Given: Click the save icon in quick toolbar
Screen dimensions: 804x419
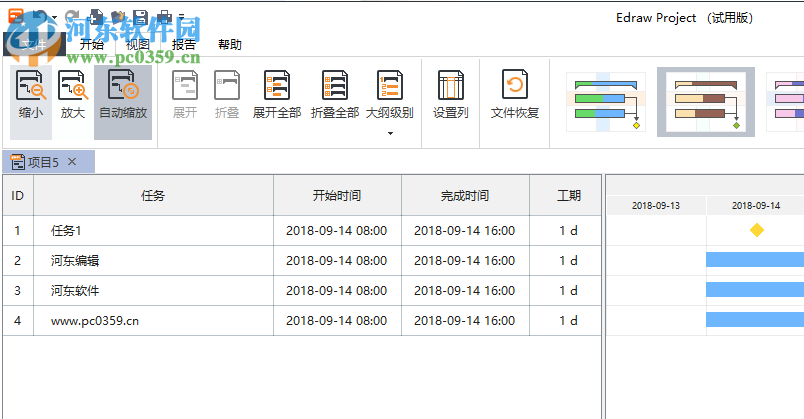Looking at the screenshot, I should pyautogui.click(x=140, y=17).
